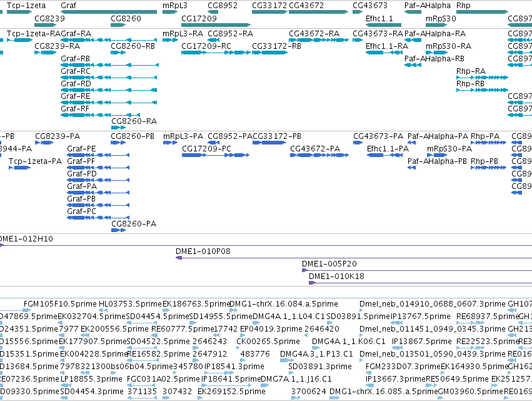Click the EK186763.5prime EST label
The image size is (532, 401).
(x=196, y=304)
